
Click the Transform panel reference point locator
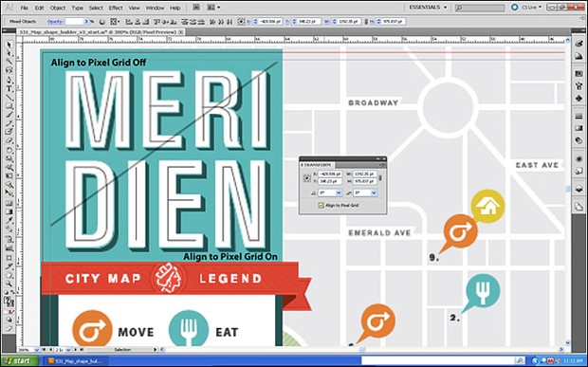coord(307,177)
